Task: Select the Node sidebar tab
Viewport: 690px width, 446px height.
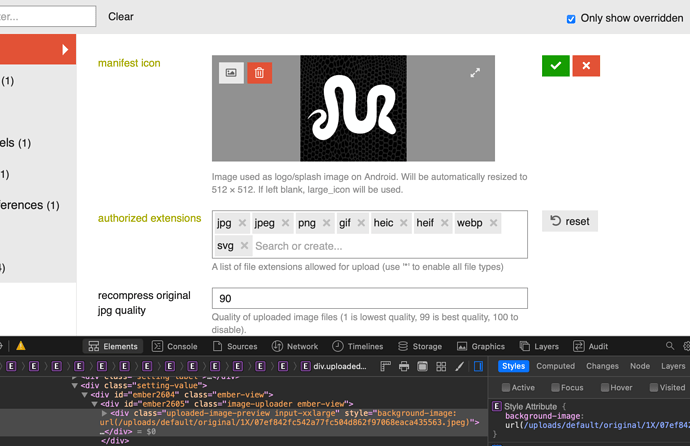Action: point(640,366)
